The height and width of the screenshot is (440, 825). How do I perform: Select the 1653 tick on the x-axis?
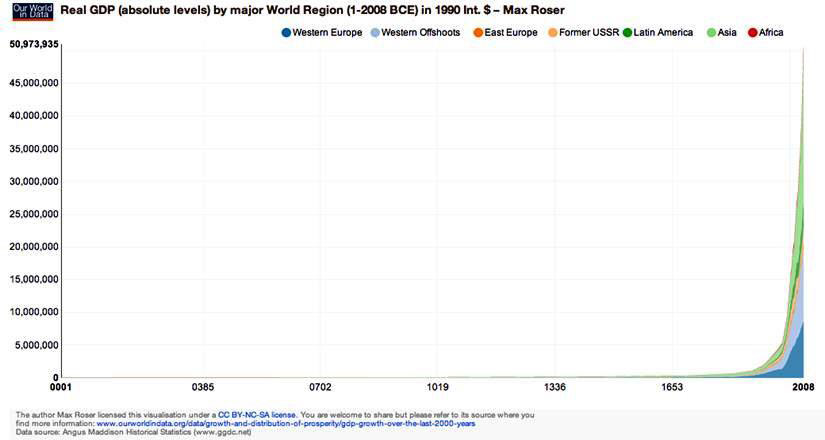(672, 387)
